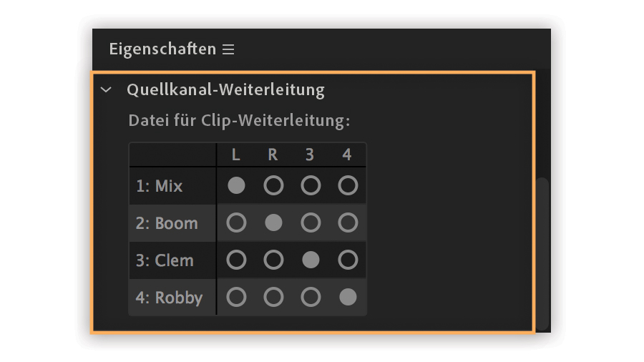Open the Eigenschaften panel menu icon
Screen dimensions: 644x362
click(228, 49)
